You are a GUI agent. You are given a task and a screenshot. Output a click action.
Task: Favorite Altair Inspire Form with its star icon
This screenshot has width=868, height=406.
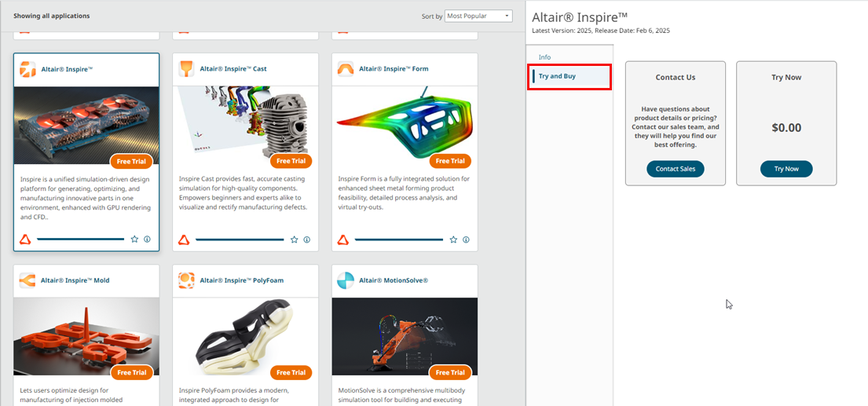click(x=453, y=240)
